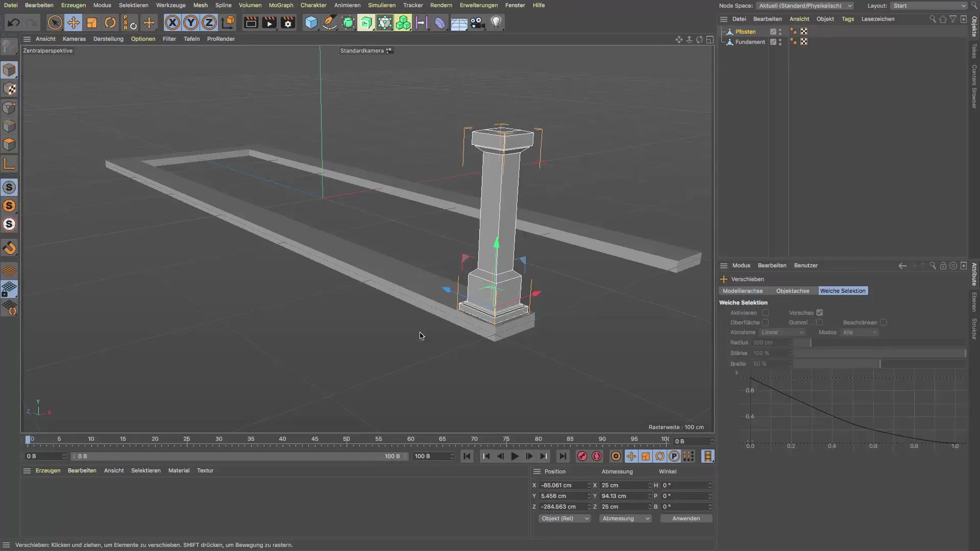The image size is (980, 551).
Task: Toggle Autokeying button
Action: 597,456
